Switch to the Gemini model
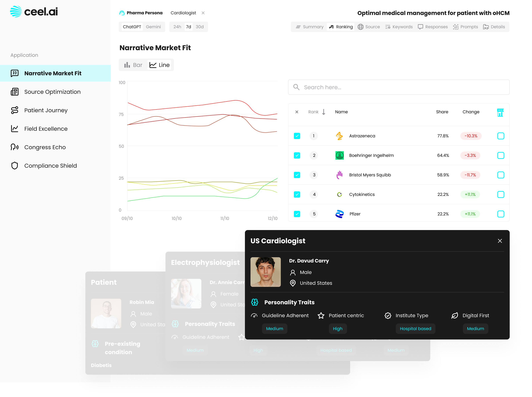 pyautogui.click(x=153, y=27)
